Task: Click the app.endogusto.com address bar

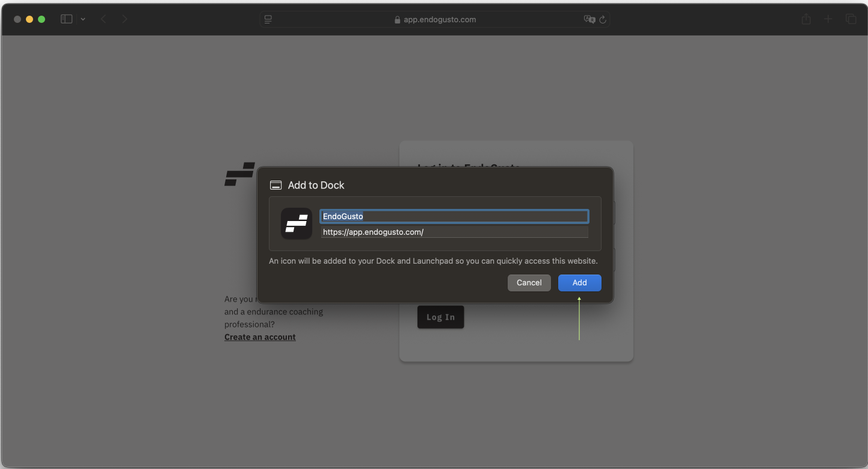Action: click(x=435, y=19)
